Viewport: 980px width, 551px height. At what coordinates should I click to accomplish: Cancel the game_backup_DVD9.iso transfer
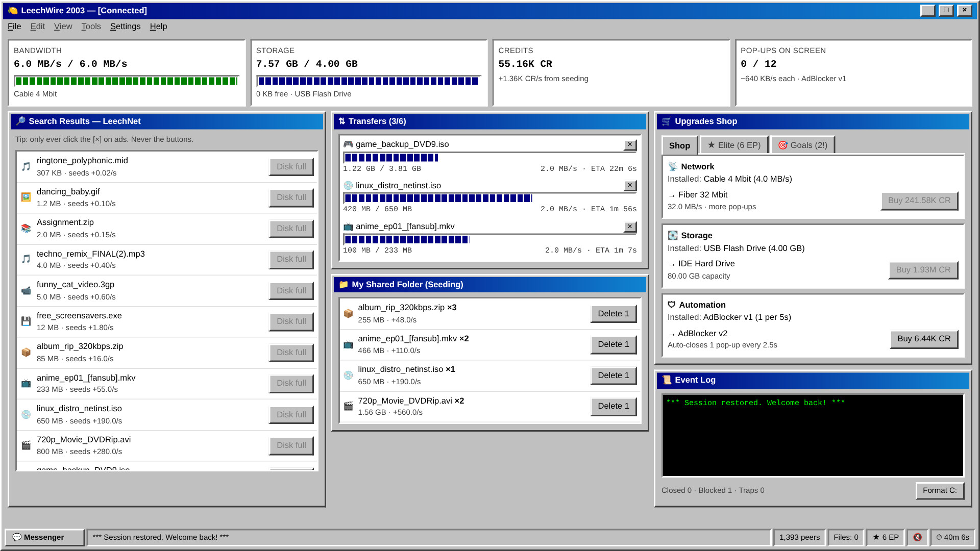(630, 145)
